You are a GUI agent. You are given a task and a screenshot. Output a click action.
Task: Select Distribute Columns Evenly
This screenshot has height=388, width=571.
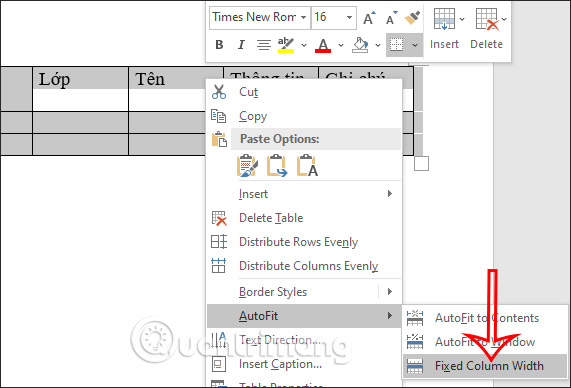tap(304, 266)
